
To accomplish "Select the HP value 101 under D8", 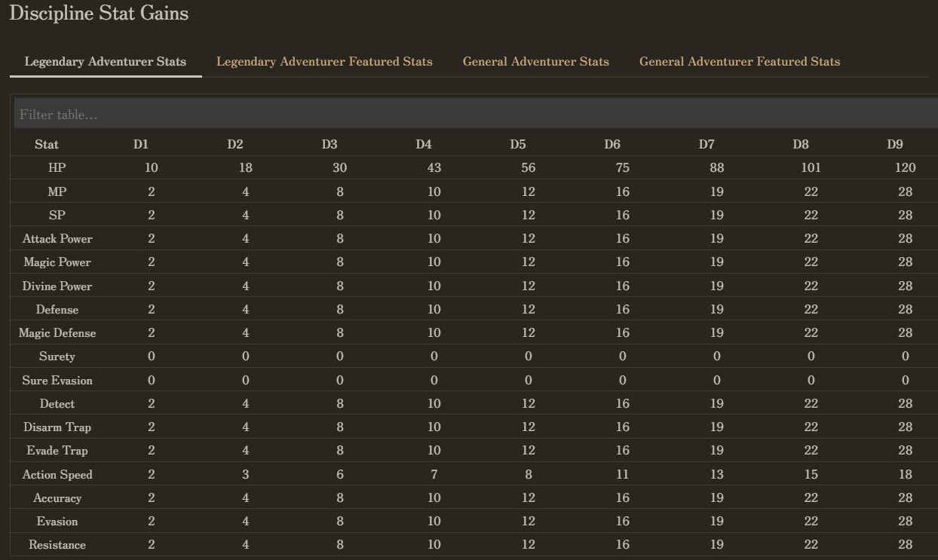I will [811, 168].
